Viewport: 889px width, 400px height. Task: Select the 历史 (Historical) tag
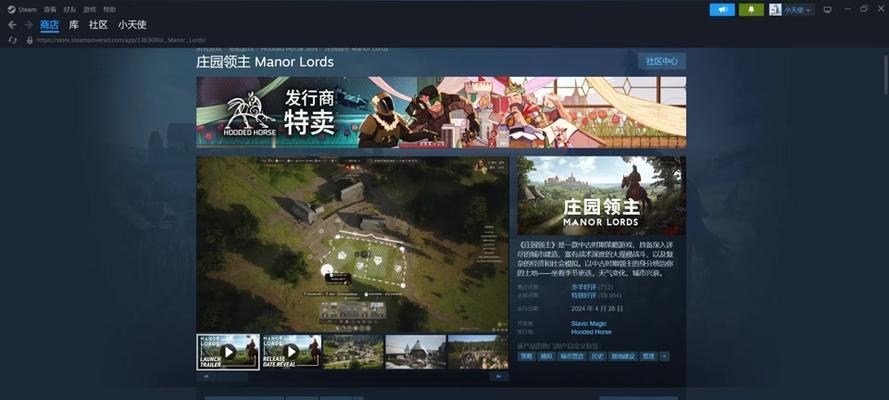(596, 356)
